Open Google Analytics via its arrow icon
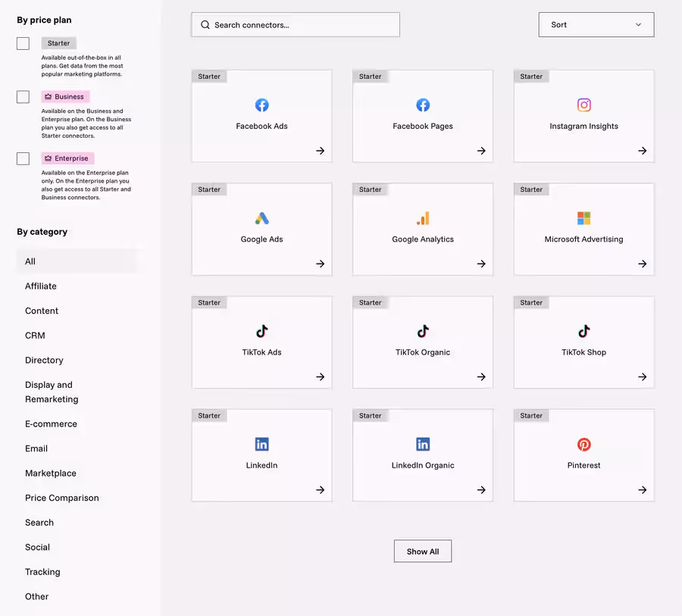Screen dimensions: 682x616 [481, 264]
